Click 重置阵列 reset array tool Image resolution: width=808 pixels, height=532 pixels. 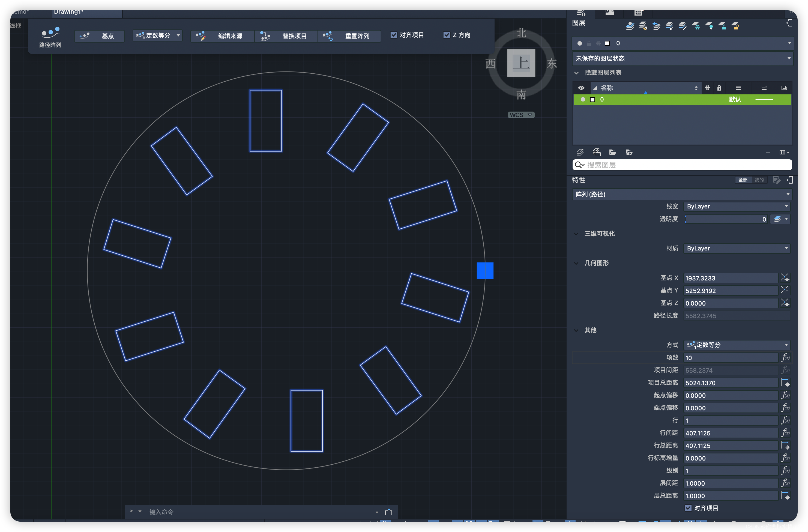click(348, 36)
